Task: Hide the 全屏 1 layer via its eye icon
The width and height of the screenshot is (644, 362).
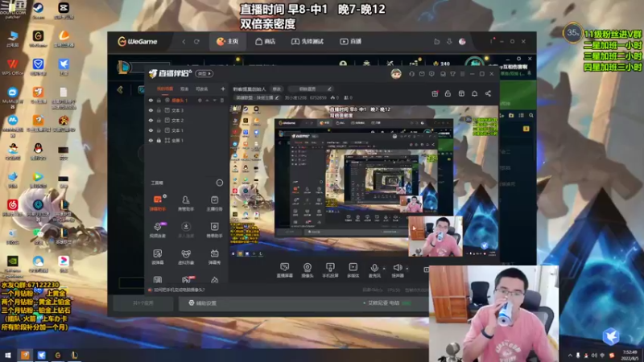Action: 151,140
